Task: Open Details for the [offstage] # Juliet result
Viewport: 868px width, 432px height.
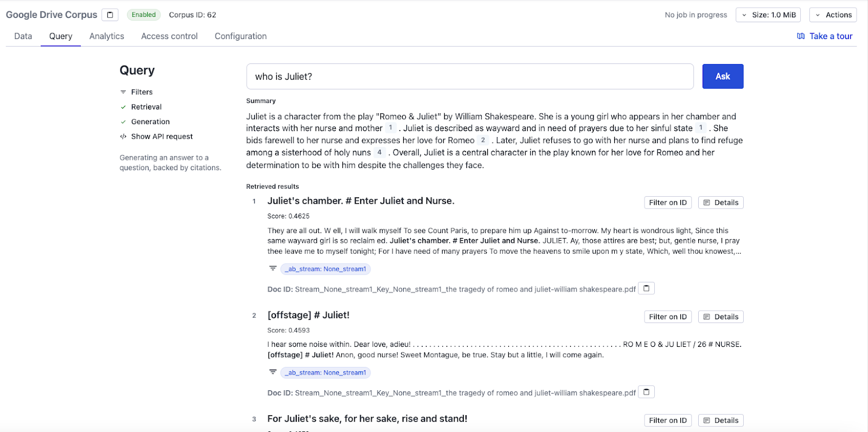Action: click(x=720, y=316)
